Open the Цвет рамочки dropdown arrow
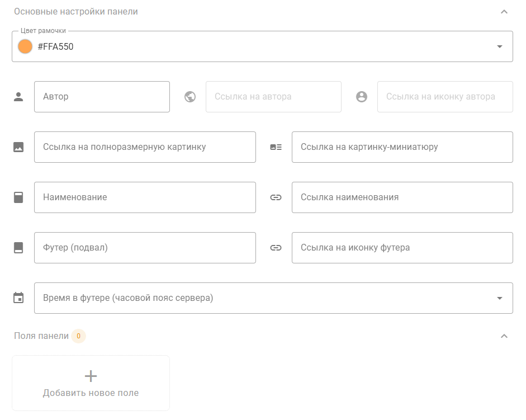Screen dimensions: 526x420 499,46
